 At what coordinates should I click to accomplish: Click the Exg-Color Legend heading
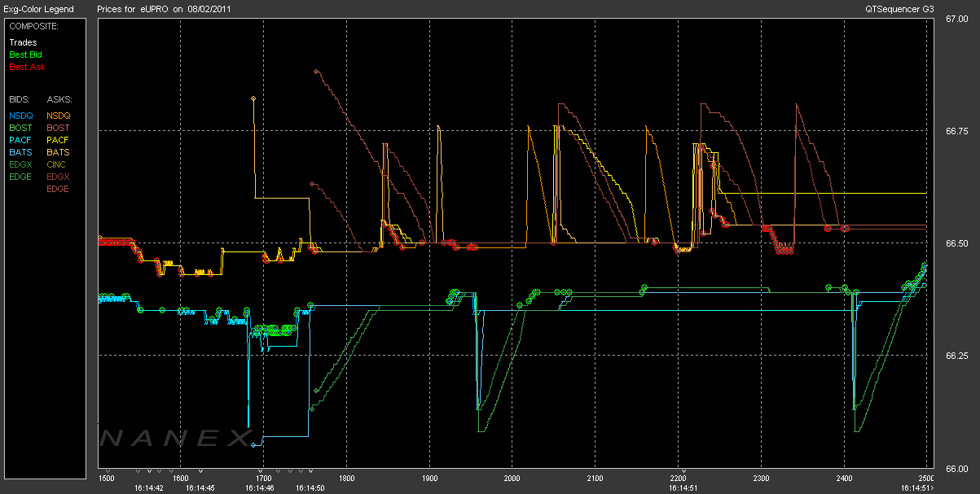(38, 9)
